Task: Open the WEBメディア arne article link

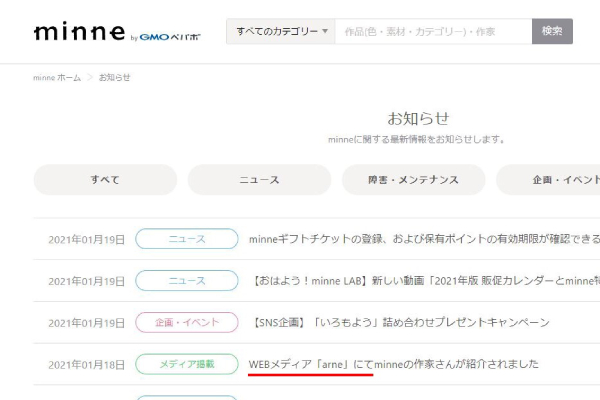Action: pyautogui.click(x=393, y=364)
